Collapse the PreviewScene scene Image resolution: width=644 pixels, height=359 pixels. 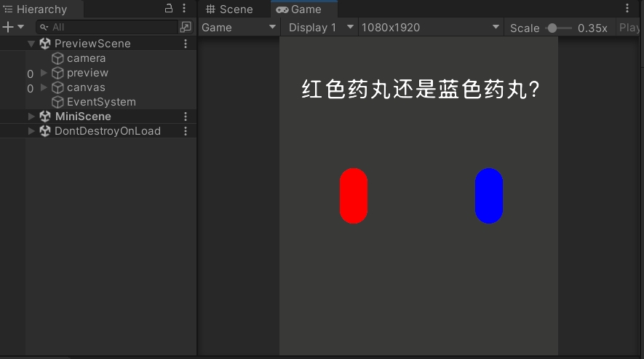(31, 43)
